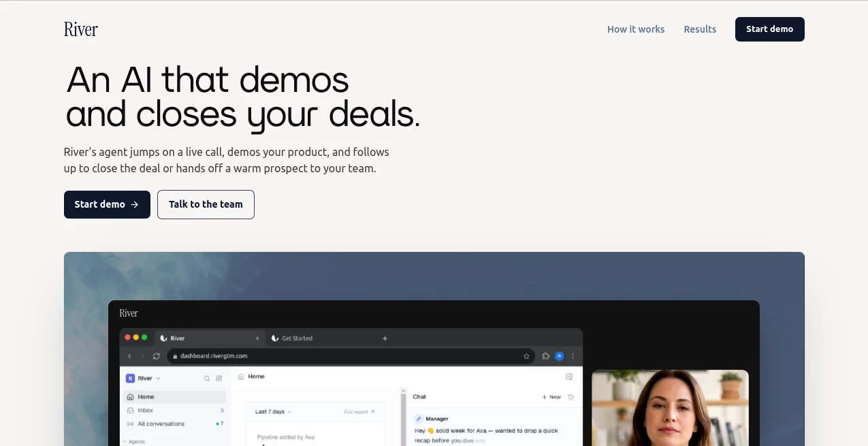The height and width of the screenshot is (446, 868).
Task: Close the River browser tab
Action: 257,338
